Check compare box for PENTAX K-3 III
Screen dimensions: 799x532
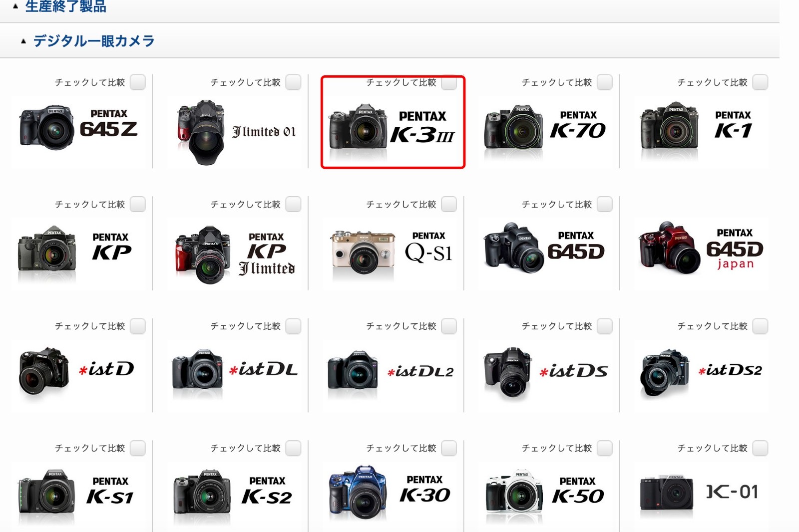point(449,82)
